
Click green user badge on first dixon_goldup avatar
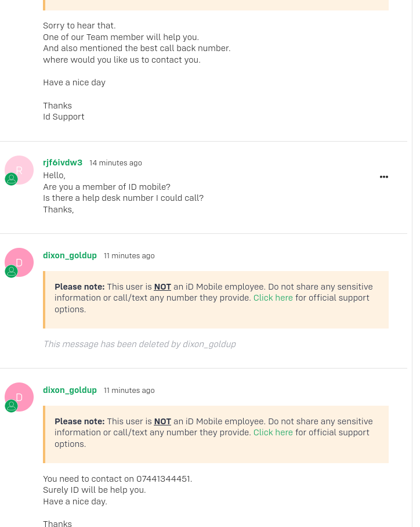click(11, 272)
